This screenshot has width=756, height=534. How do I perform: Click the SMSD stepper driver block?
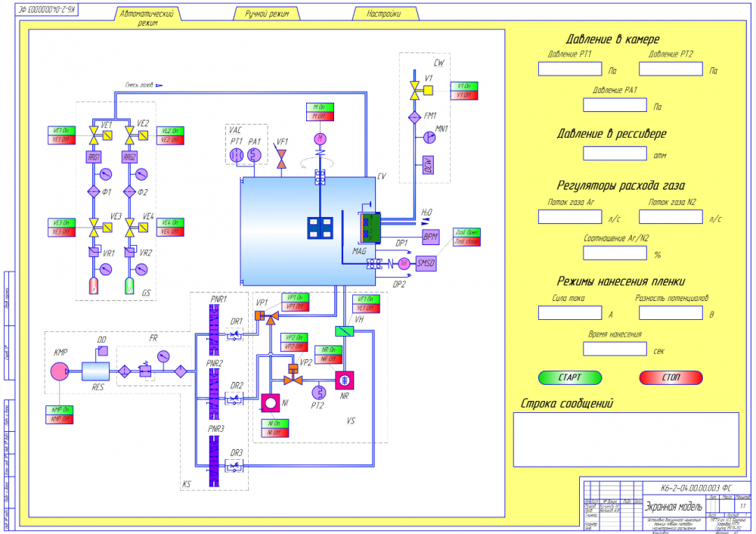426,263
